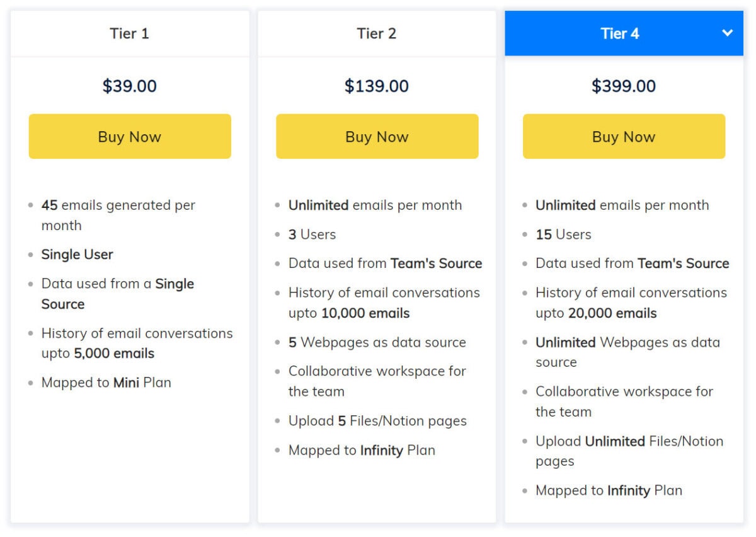Click the Tier 2 Buy Now button
Image resolution: width=756 pixels, height=537 pixels.
click(x=377, y=136)
